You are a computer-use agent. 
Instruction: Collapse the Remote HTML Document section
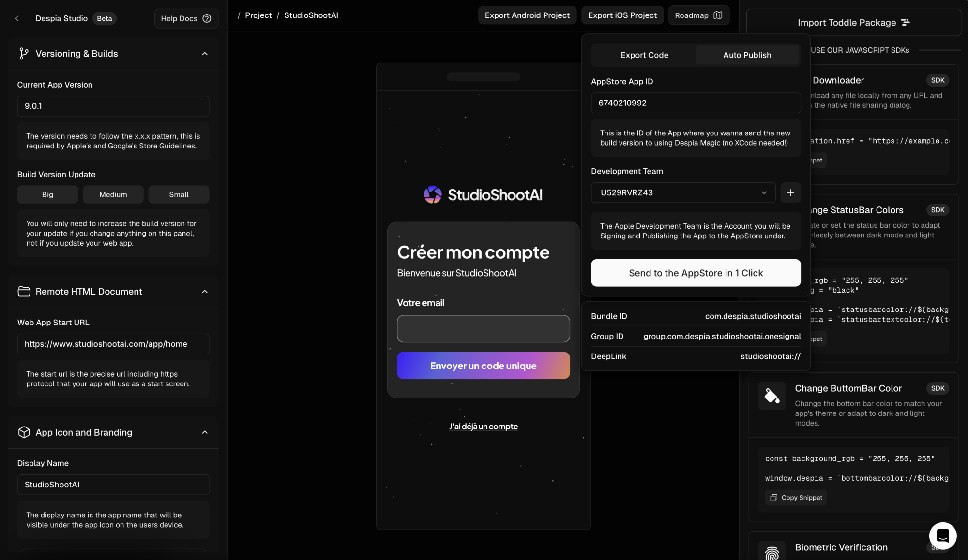point(205,292)
